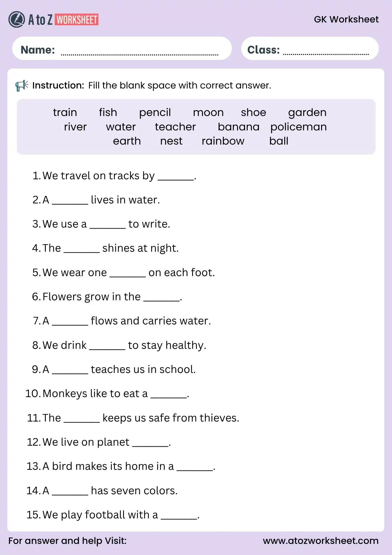
Task: Click the red WORKSHEET logo badge
Action: click(x=77, y=20)
